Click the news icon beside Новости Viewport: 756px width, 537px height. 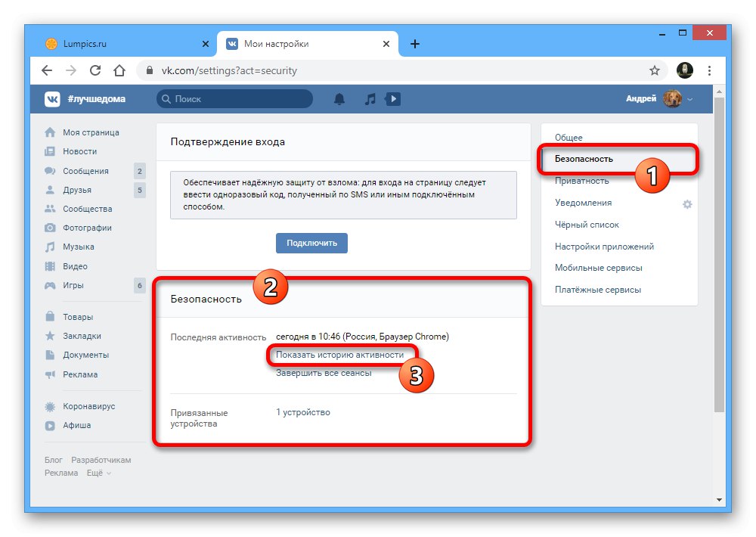[50, 151]
